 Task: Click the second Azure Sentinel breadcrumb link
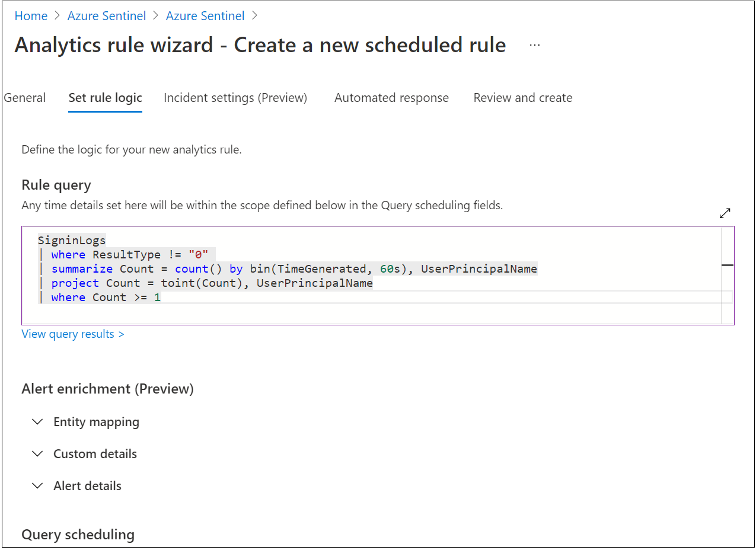point(205,15)
